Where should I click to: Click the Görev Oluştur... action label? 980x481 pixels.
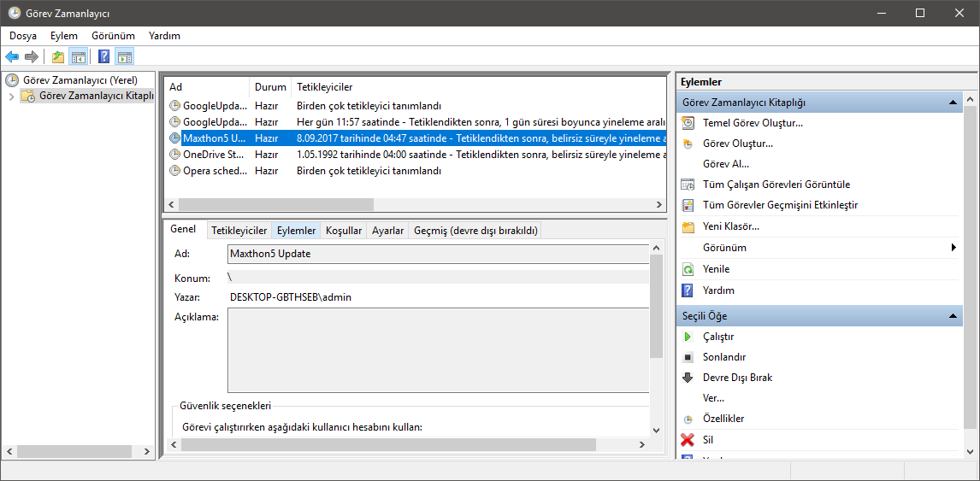click(737, 144)
